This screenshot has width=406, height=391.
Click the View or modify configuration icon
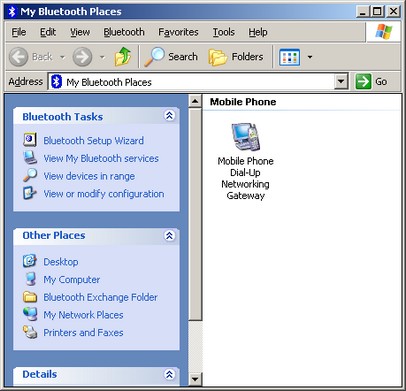coord(30,193)
